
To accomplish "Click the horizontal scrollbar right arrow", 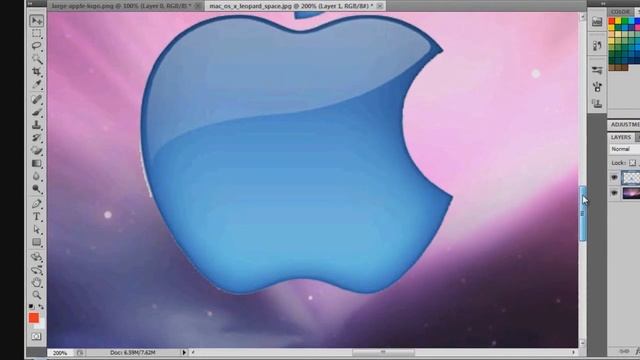I will (573, 352).
